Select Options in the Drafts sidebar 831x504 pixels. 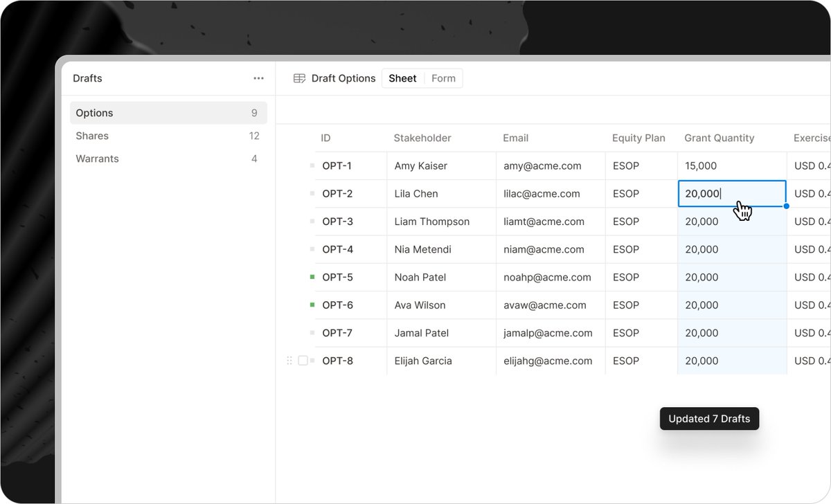click(168, 113)
